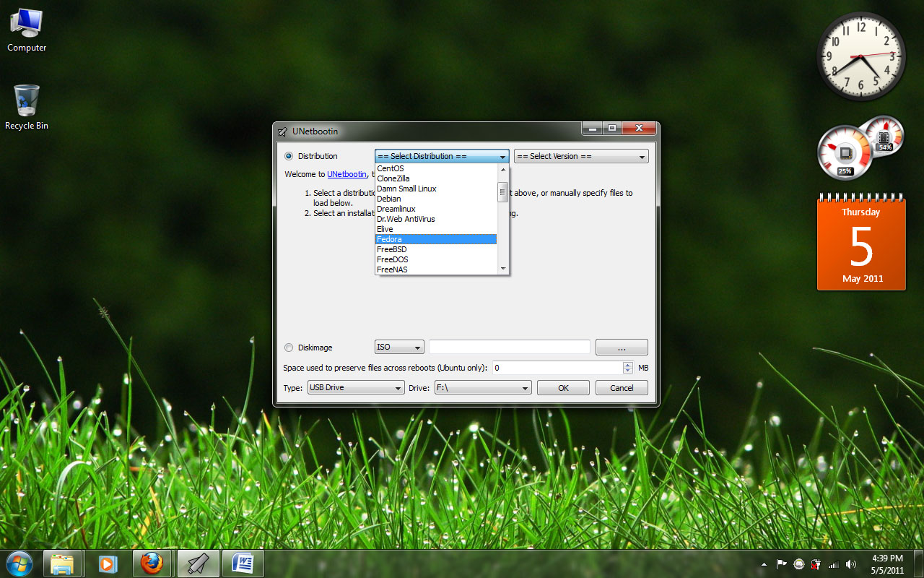The image size is (924, 578).
Task: Open Windows Explorer from the taskbar
Action: click(62, 564)
